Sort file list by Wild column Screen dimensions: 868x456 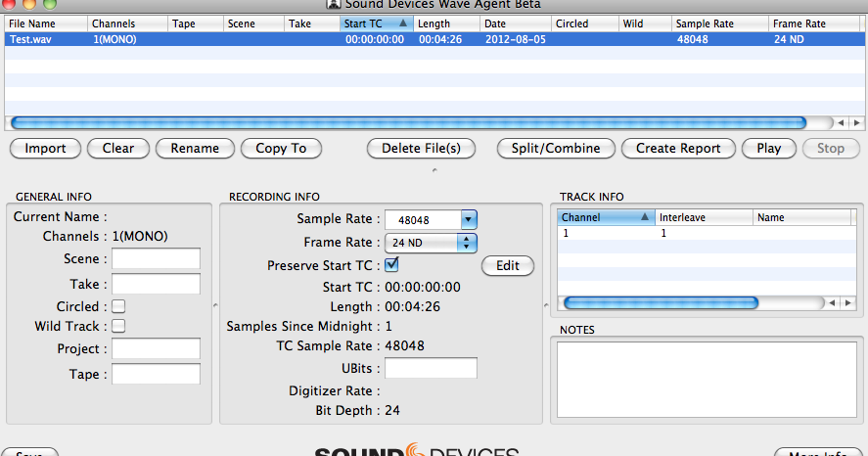click(x=645, y=23)
